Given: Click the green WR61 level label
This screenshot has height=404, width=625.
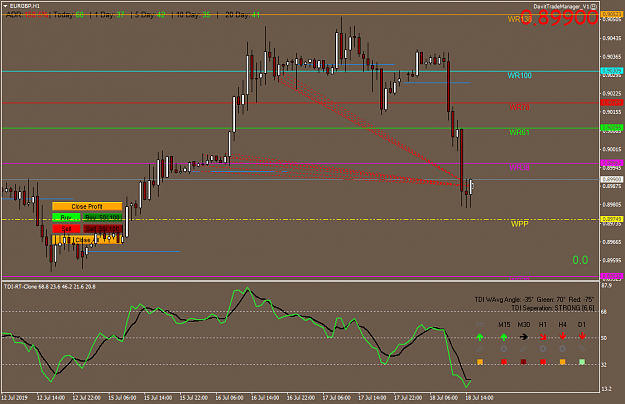Looking at the screenshot, I should click(519, 132).
